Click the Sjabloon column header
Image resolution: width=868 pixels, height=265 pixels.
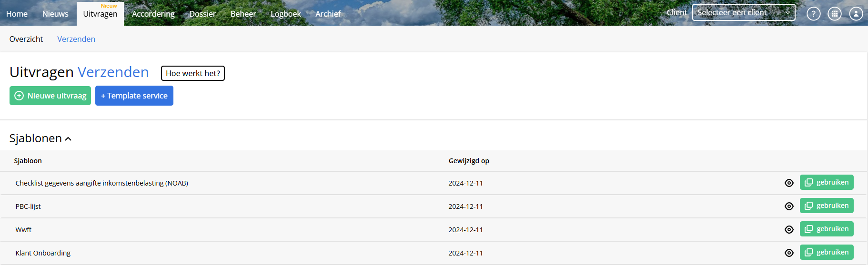[28, 161]
